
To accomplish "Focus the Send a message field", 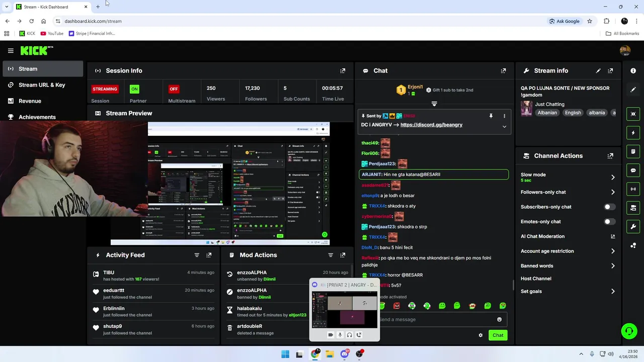I will 437,319.
